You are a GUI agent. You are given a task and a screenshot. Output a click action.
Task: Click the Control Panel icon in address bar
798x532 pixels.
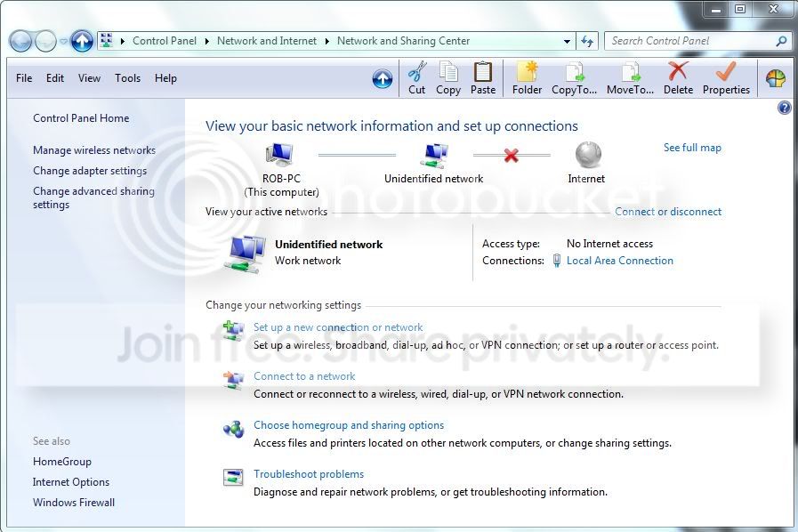[106, 40]
